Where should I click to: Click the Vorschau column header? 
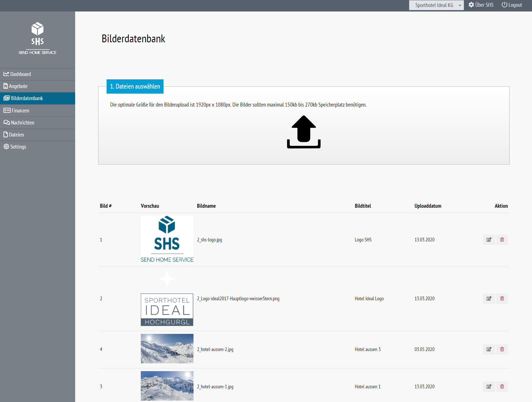pyautogui.click(x=150, y=206)
